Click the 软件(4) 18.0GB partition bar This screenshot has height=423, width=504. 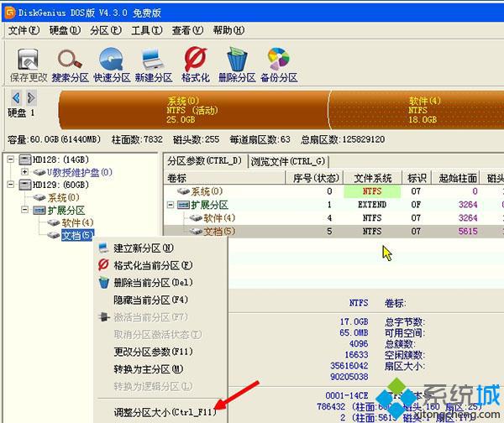[x=417, y=110]
